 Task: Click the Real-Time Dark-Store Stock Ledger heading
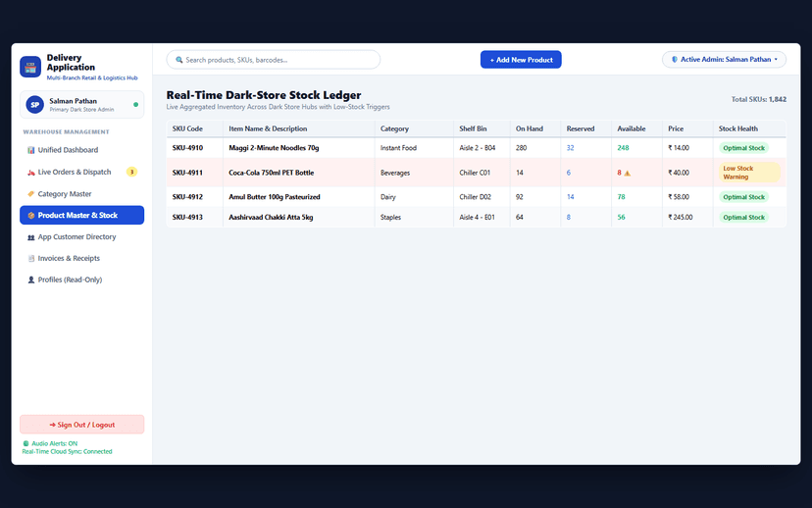point(264,95)
